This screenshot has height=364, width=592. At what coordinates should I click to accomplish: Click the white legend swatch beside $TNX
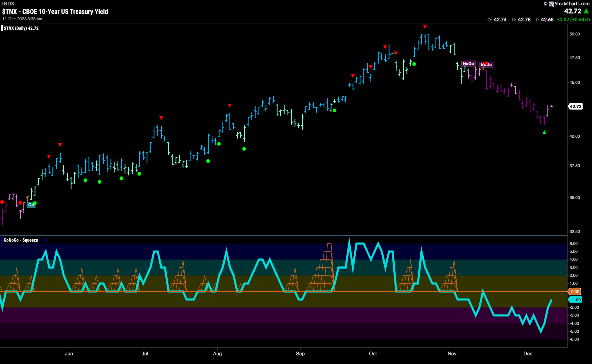click(x=2, y=28)
